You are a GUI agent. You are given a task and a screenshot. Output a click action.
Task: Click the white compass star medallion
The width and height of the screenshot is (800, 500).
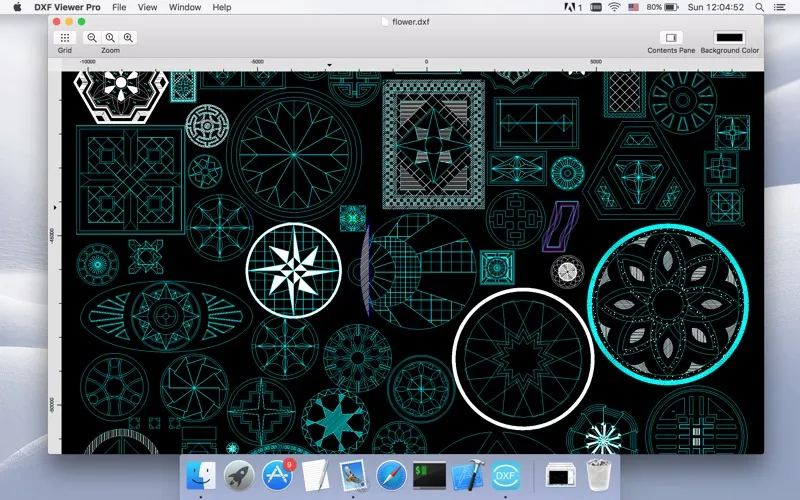294,270
